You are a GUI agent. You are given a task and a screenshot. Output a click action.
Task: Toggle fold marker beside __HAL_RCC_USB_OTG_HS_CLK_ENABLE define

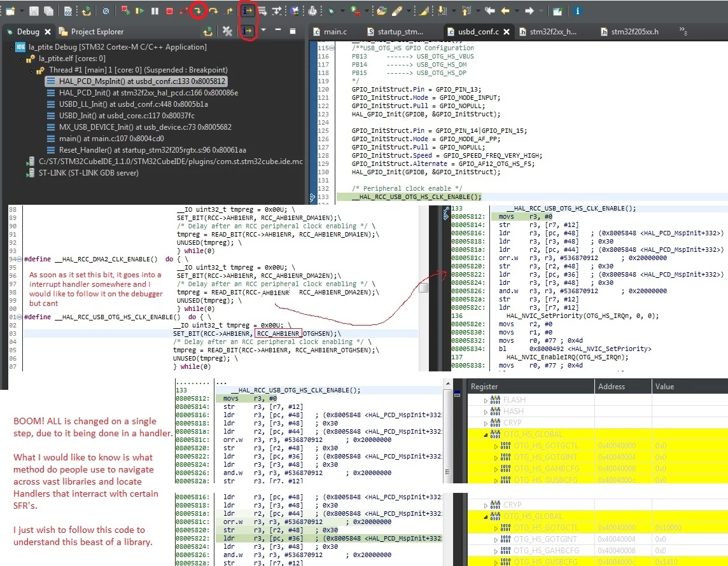[x=18, y=317]
